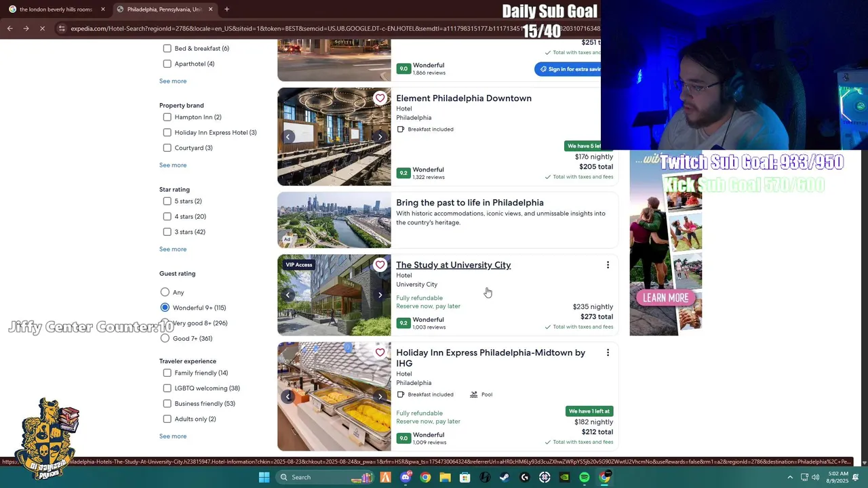Expand See more under property type

[x=173, y=81]
